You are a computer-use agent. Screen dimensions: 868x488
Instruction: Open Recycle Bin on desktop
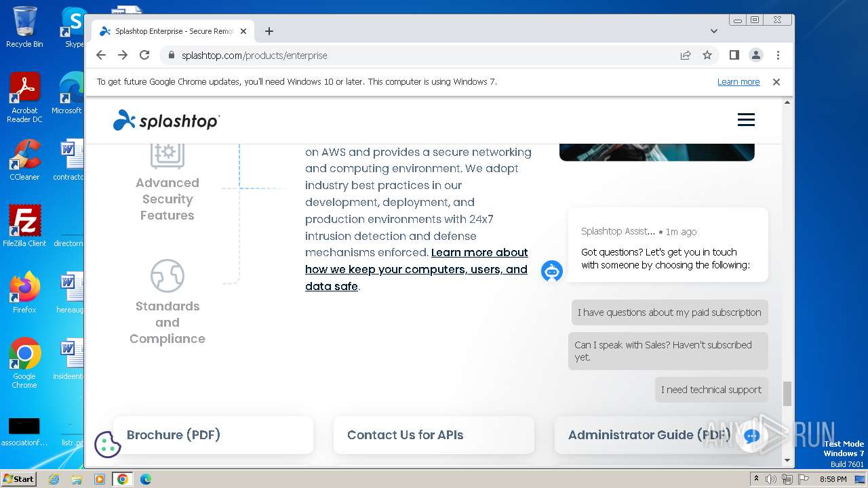[24, 27]
